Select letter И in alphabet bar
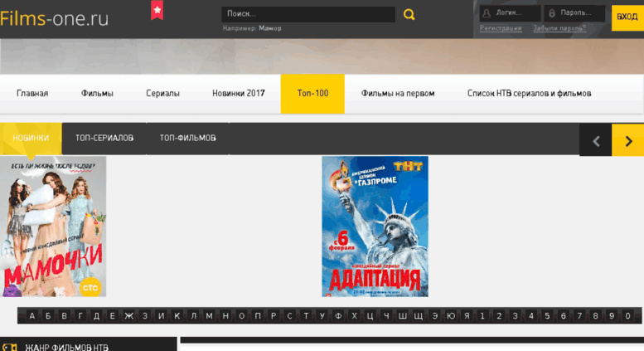This screenshot has height=351, width=644. (161, 315)
